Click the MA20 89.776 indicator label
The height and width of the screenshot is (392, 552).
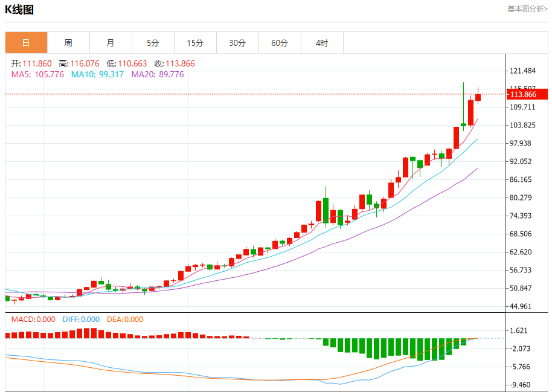tap(157, 74)
